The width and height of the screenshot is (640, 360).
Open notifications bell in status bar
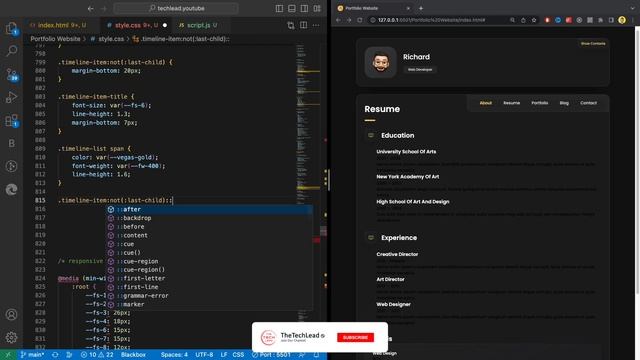[x=316, y=355]
